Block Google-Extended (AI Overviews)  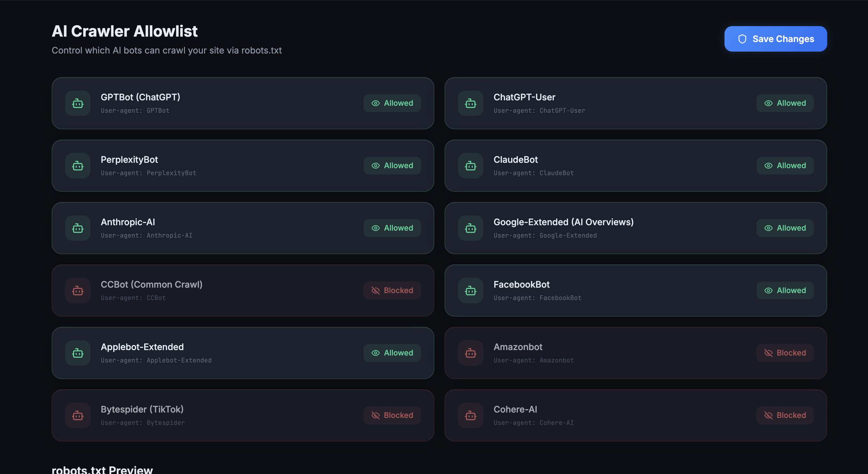(x=785, y=228)
